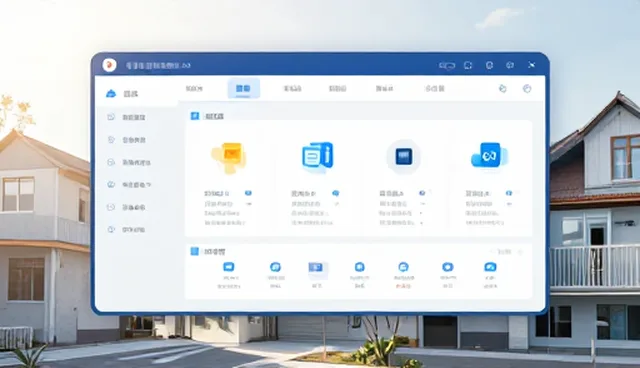This screenshot has width=640, height=368.
Task: Click the blue badge beside the cloud link card title
Action: click(x=509, y=193)
